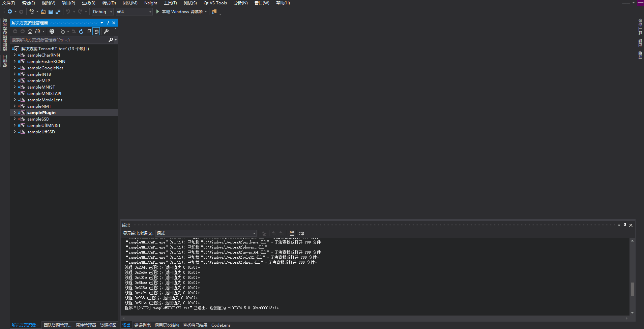This screenshot has height=329, width=644.
Task: Close the Solution Explorer panel
Action: (x=114, y=23)
